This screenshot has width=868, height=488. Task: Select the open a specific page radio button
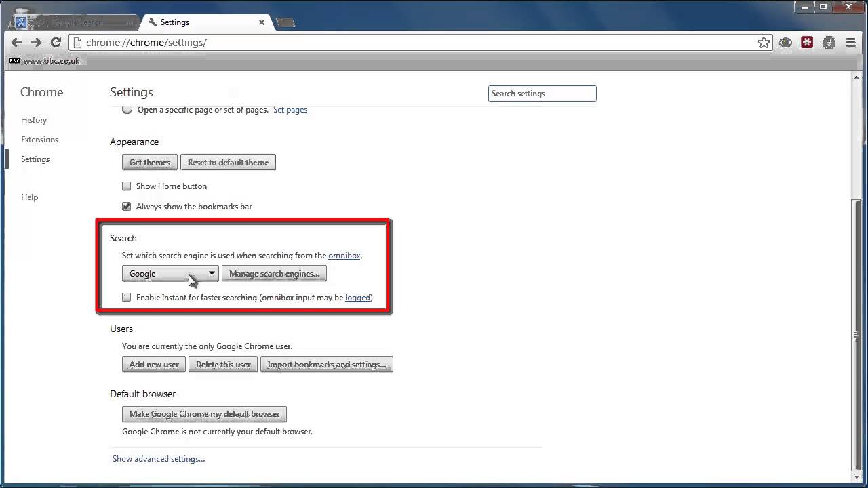[127, 109]
